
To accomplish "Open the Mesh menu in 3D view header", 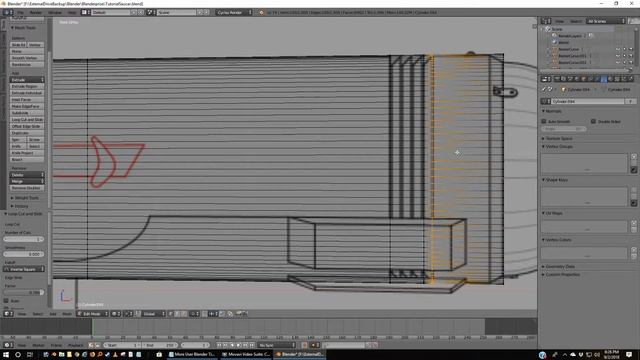I will [67, 313].
